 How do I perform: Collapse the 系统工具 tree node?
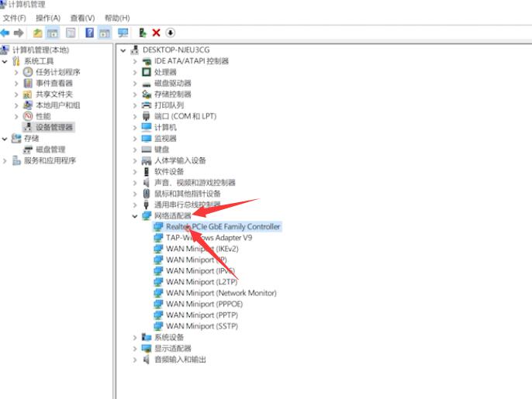5,61
